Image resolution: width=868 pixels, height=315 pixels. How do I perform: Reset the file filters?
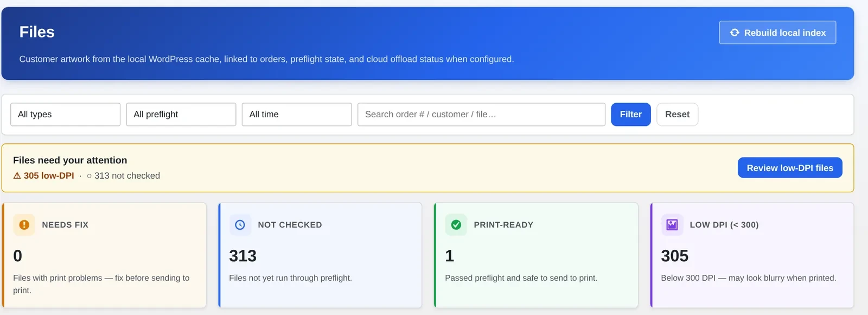(677, 115)
